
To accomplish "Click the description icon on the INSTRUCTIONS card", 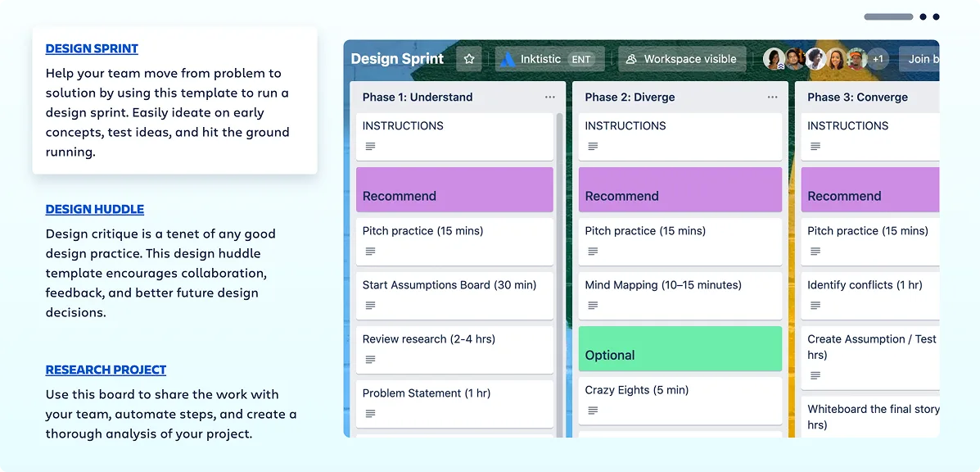I will point(369,147).
